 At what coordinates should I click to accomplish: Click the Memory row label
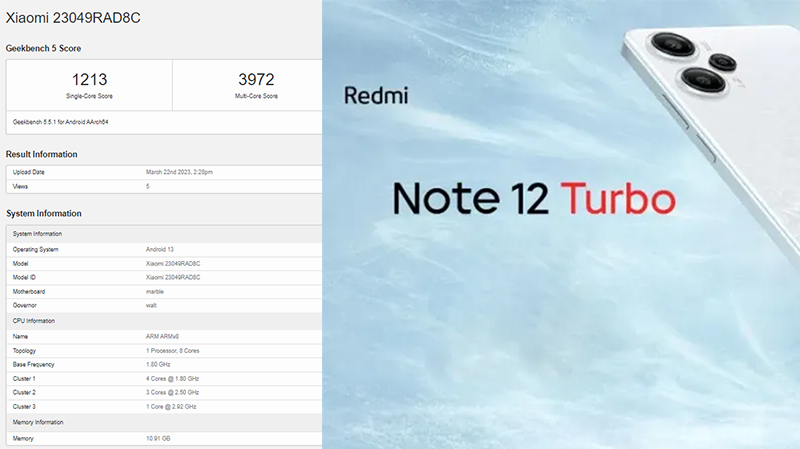(x=23, y=439)
